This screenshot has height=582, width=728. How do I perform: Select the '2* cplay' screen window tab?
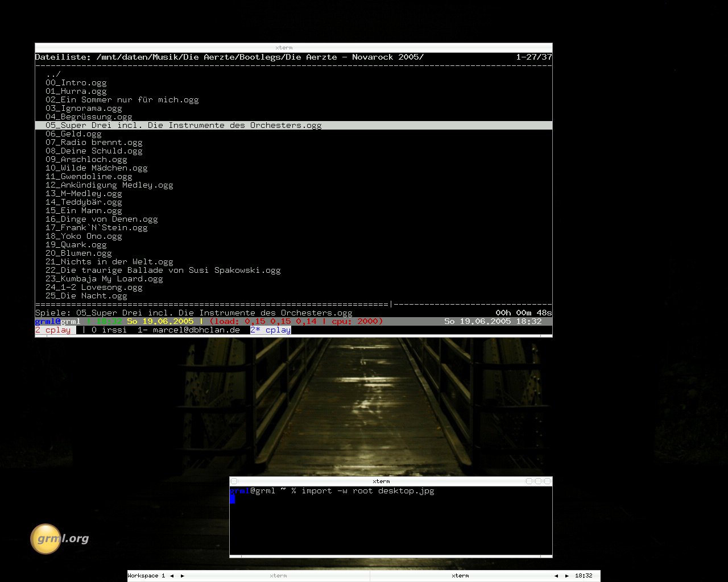(x=271, y=330)
